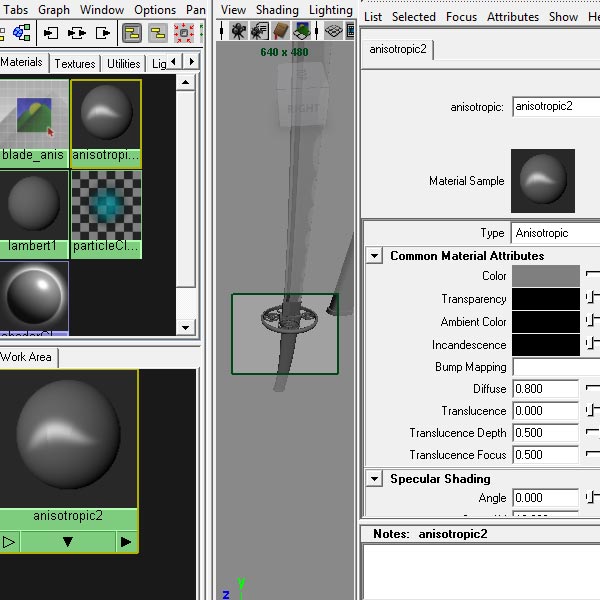Click map button next to Translucence
600x600 pixels.
point(592,411)
